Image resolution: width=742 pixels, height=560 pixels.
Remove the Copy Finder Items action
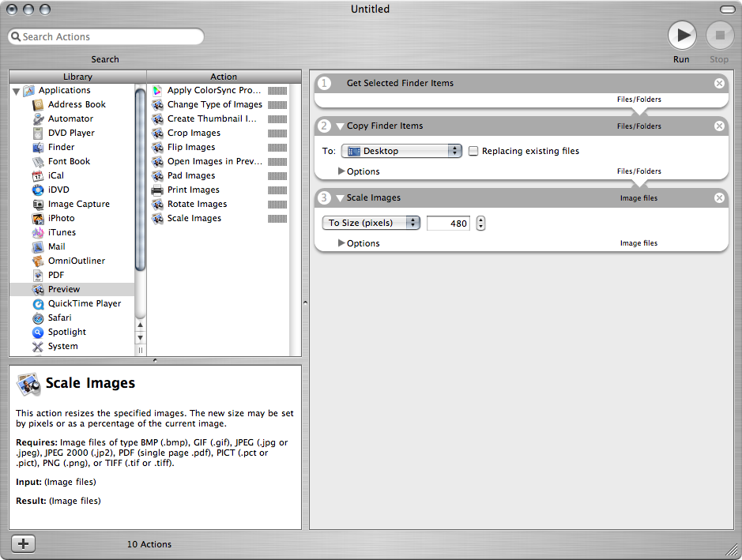click(x=719, y=126)
